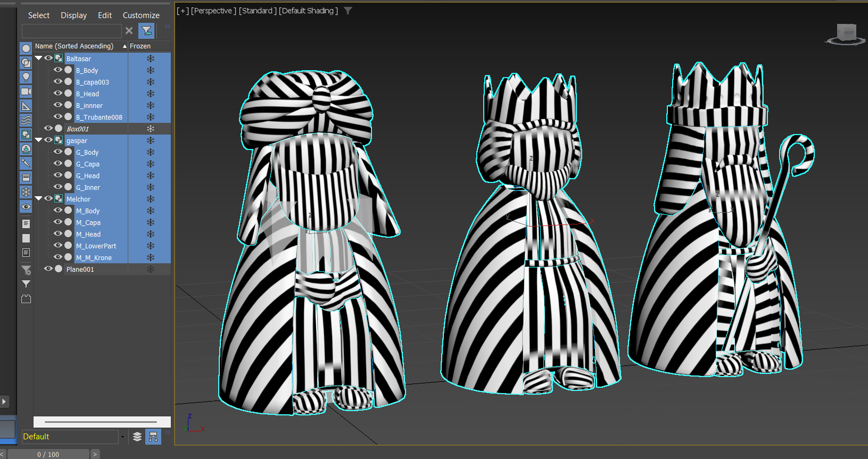Collapse the Baltasar group
Image resolution: width=868 pixels, height=459 pixels.
pyautogui.click(x=38, y=59)
